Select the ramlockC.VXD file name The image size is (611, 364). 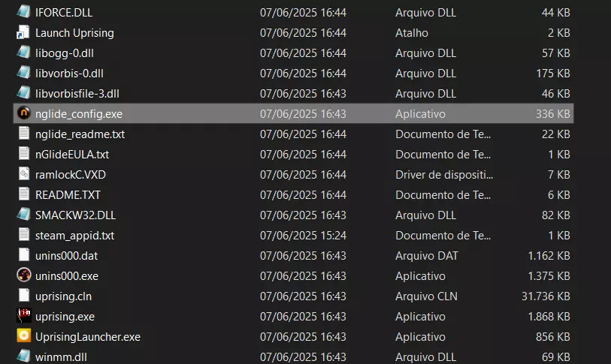pos(71,174)
